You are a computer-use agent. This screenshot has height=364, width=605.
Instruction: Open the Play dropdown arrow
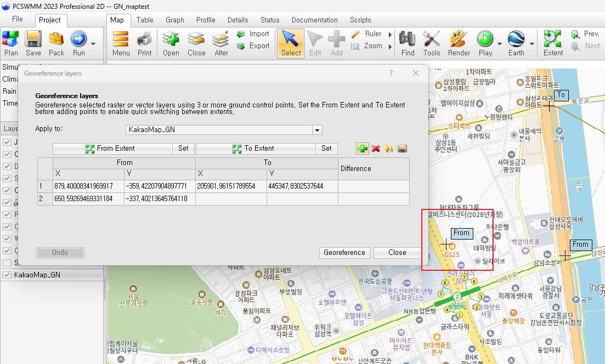[x=499, y=44]
